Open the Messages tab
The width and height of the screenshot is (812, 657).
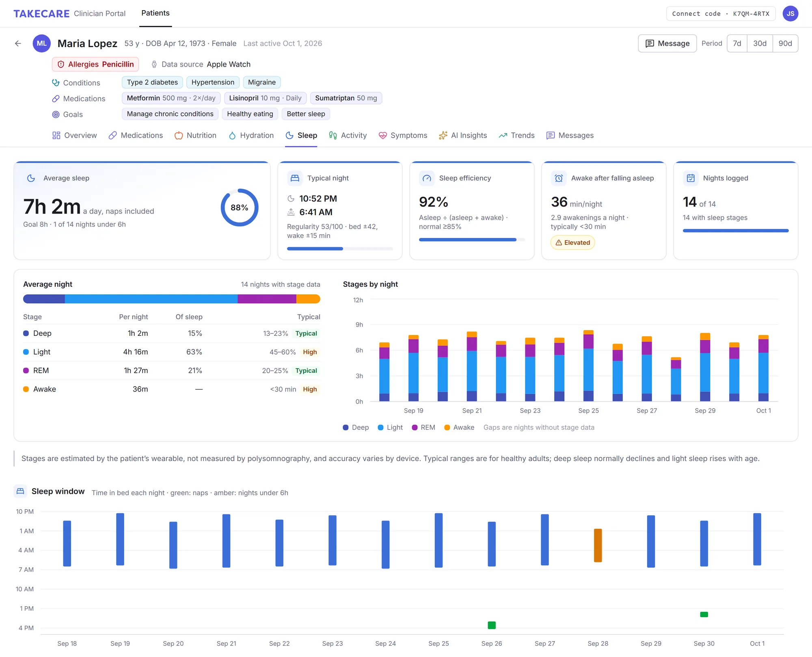[570, 136]
